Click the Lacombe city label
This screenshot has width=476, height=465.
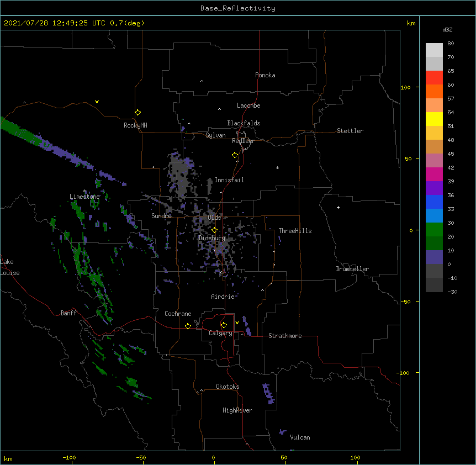click(x=248, y=105)
